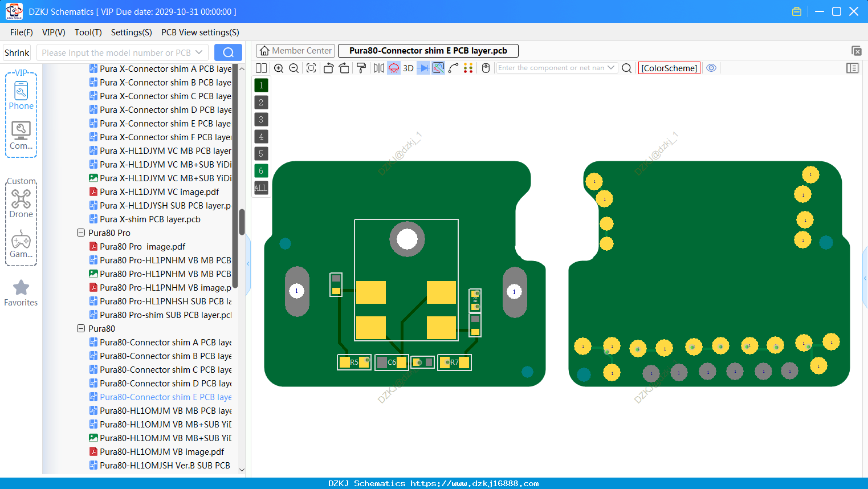Screen dimensions: 868x489
Task: Click the Shrink button
Action: (x=17, y=52)
